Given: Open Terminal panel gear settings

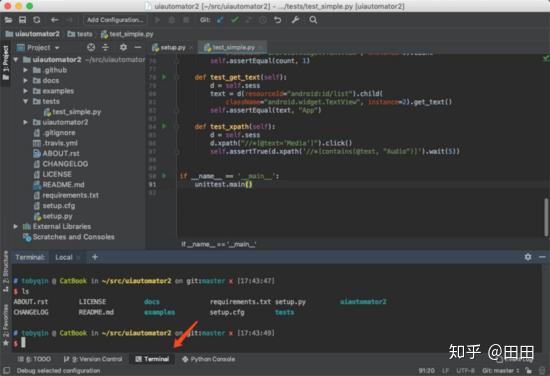Looking at the screenshot, I should point(528,257).
